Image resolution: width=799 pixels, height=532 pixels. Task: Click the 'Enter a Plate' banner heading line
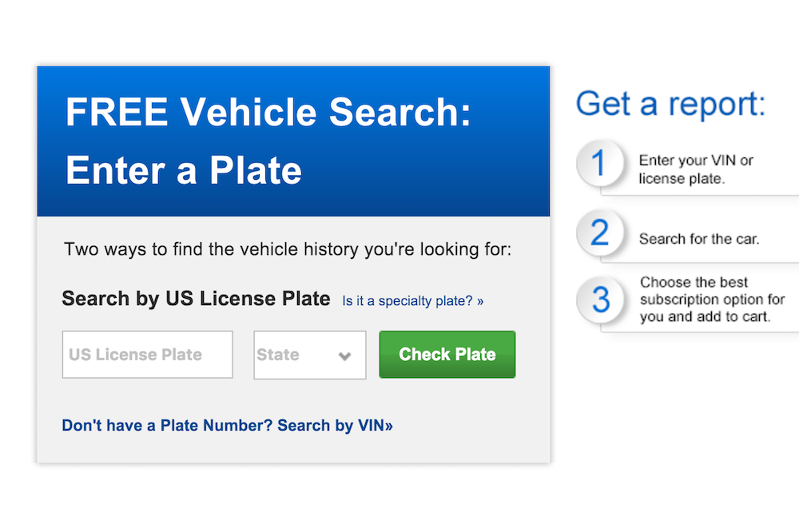coord(184,169)
